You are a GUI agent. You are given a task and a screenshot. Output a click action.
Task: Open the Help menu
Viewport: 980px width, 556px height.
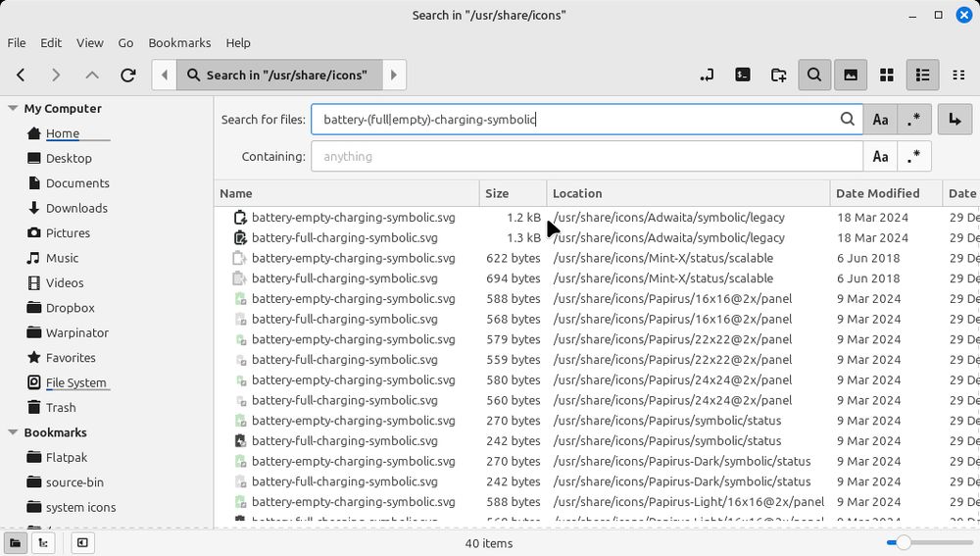tap(238, 42)
